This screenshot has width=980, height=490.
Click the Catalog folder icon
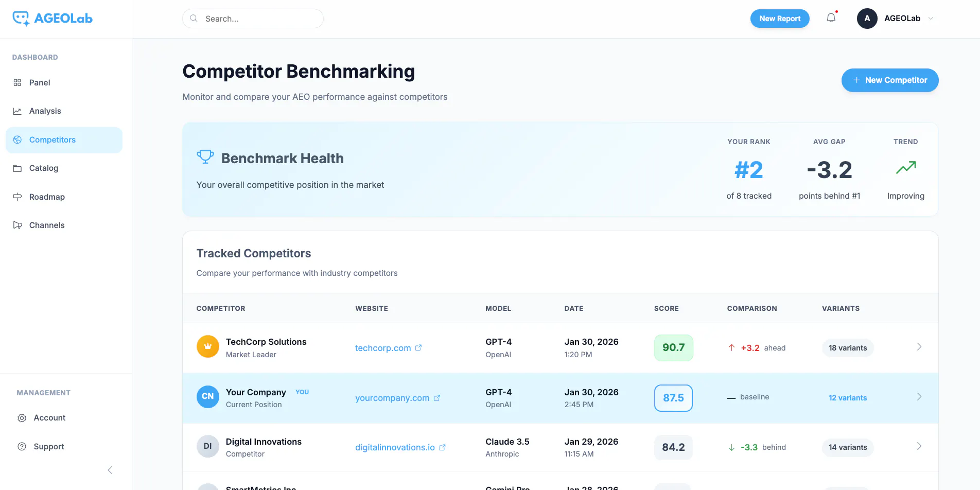point(17,168)
